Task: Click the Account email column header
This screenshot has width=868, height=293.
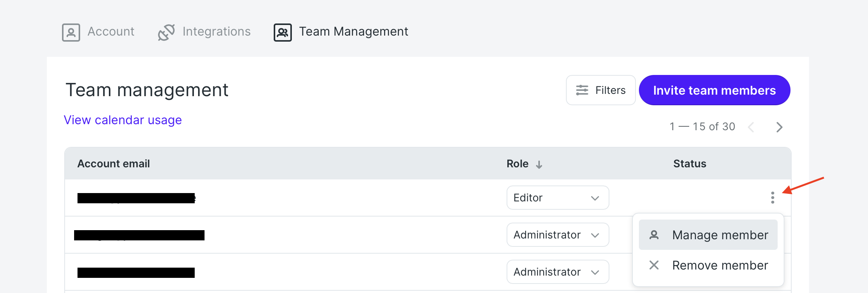Action: click(x=114, y=164)
